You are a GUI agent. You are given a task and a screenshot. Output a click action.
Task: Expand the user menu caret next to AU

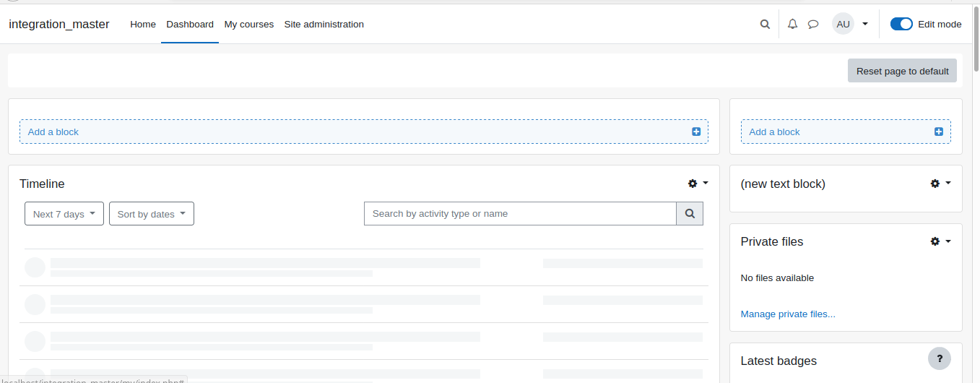click(865, 24)
